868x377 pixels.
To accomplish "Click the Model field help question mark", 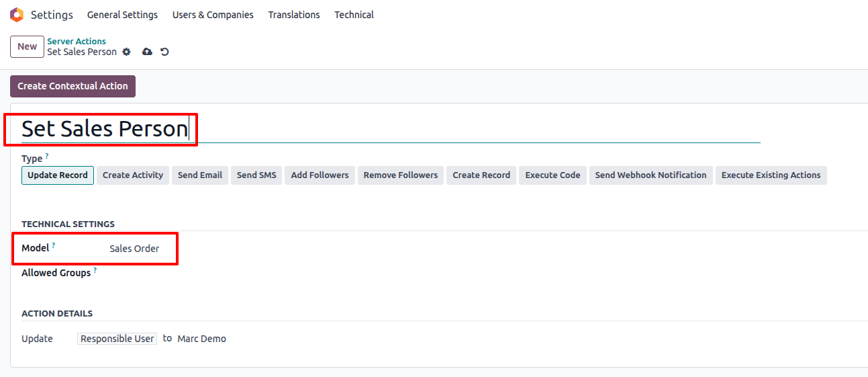I will tap(54, 246).
